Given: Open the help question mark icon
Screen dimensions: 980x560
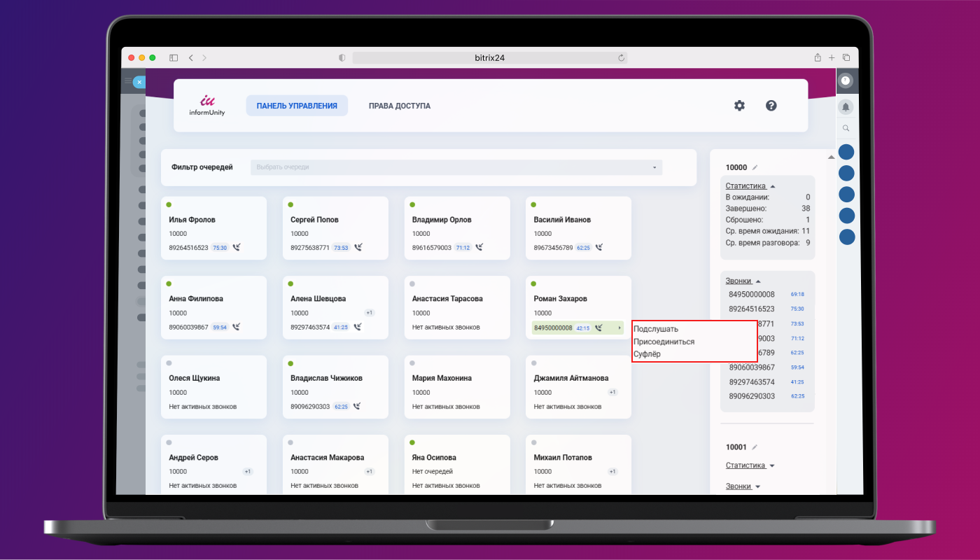Looking at the screenshot, I should (x=771, y=106).
